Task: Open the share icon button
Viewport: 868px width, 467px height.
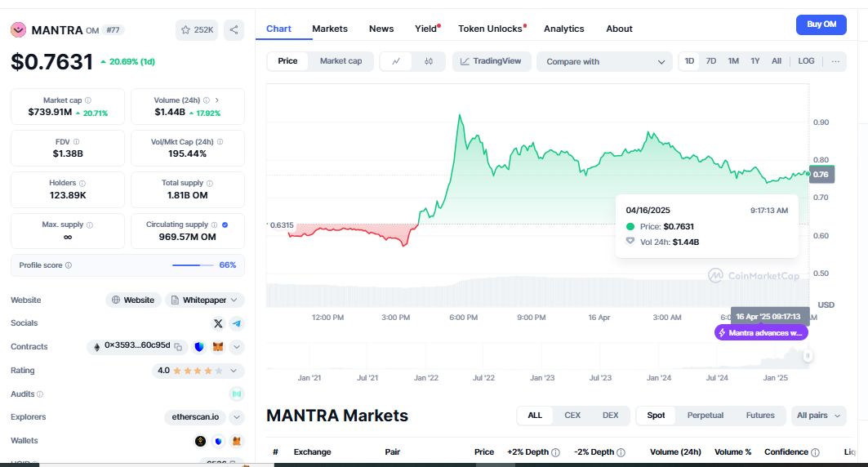Action: coord(234,30)
